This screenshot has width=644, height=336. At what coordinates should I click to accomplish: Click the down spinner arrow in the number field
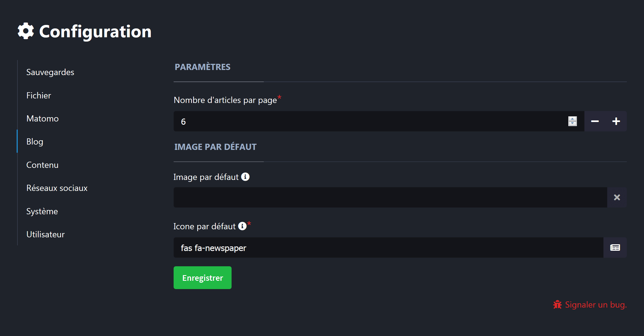click(x=572, y=124)
